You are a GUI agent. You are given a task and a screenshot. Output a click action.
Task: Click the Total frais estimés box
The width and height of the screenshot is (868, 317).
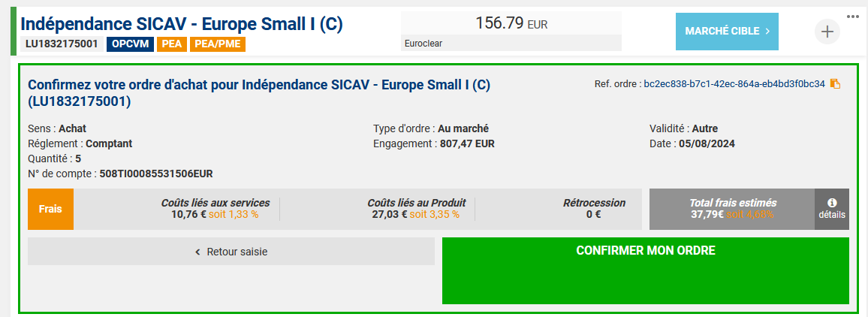click(732, 209)
